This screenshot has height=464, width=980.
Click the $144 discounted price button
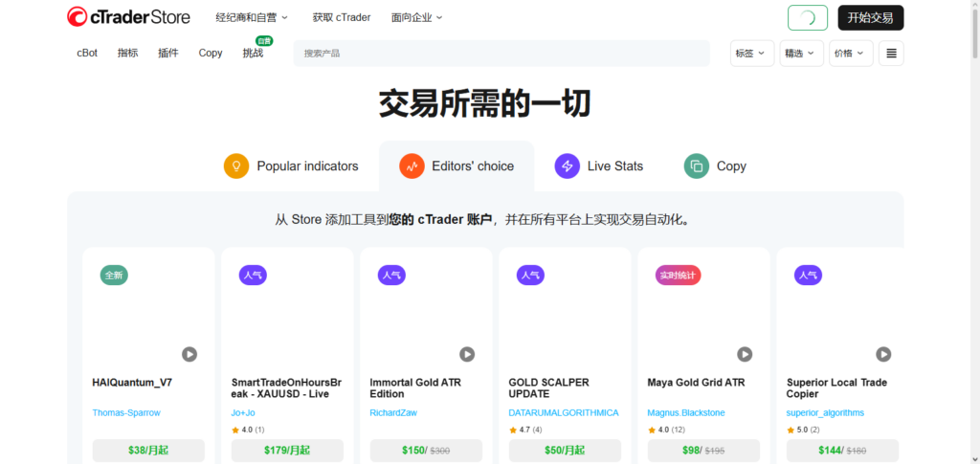pos(842,451)
